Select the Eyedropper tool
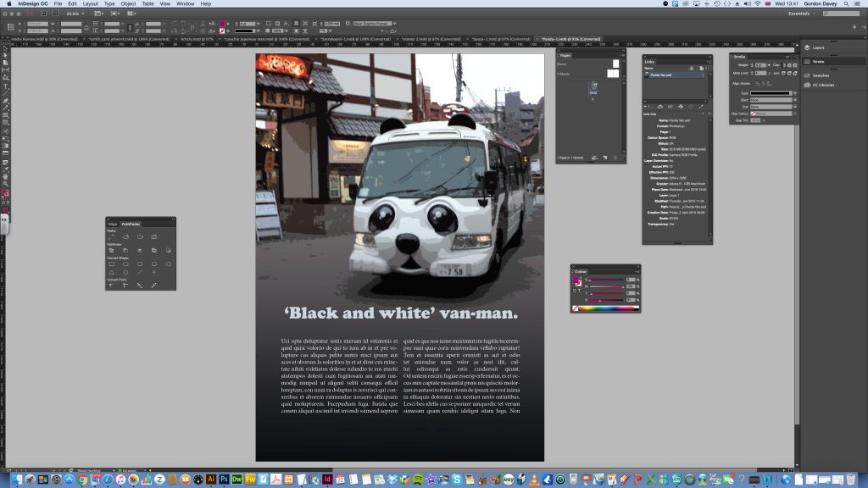This screenshot has height=488, width=868. [x=6, y=169]
